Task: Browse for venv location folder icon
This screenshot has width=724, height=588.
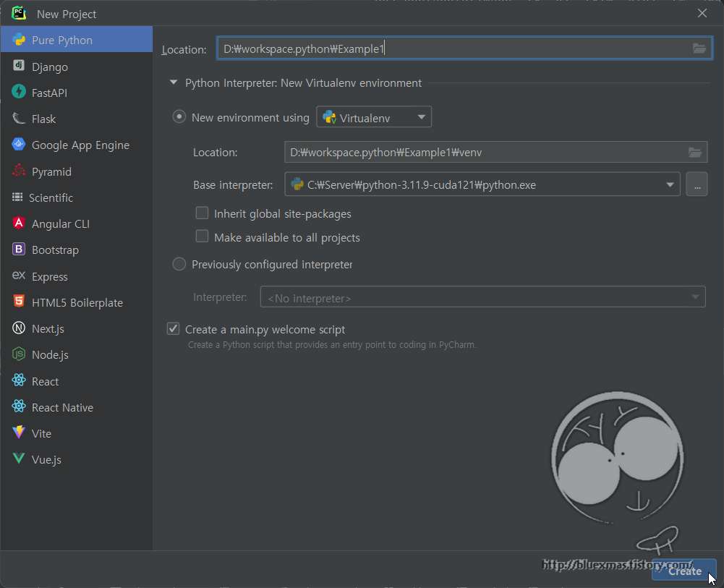Action: tap(695, 152)
